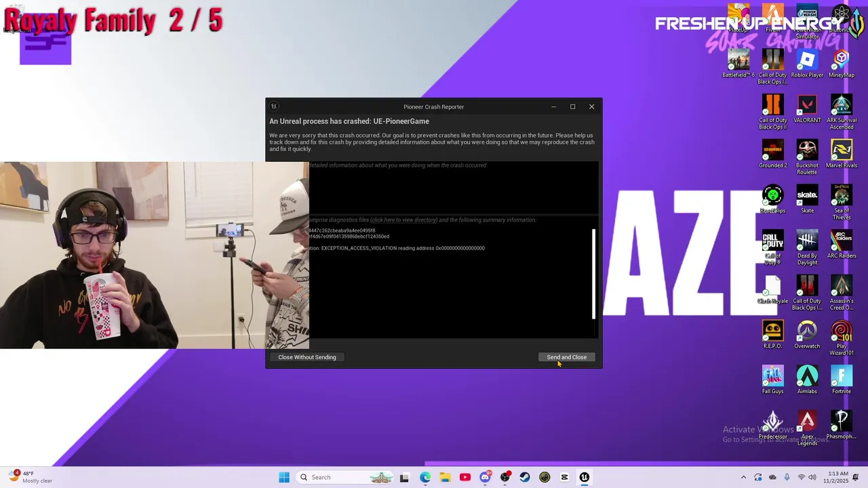The height and width of the screenshot is (488, 868).
Task: Launch the Marvel Rivals desktop icon
Action: 842,155
